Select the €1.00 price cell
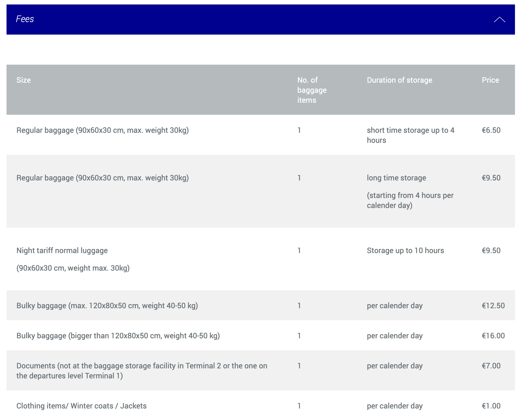 click(x=491, y=406)
